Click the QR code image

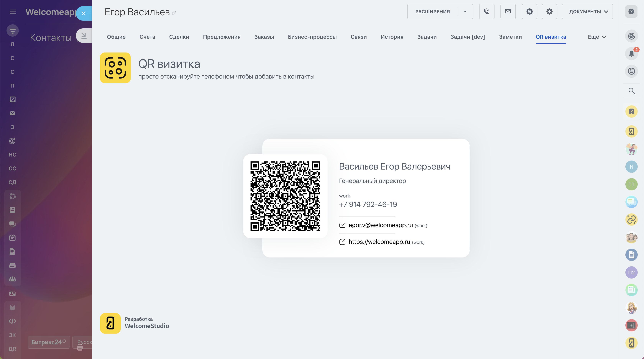(x=285, y=196)
